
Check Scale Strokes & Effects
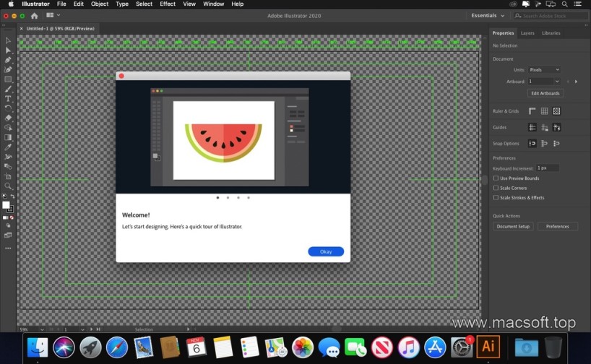click(496, 197)
